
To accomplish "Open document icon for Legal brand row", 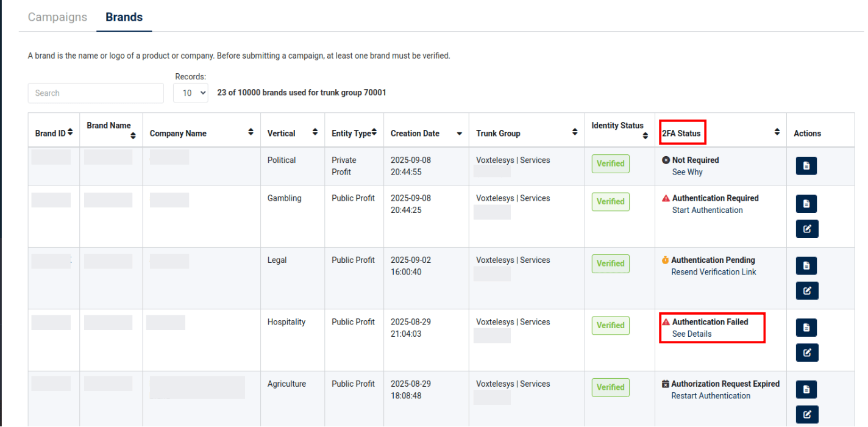I will pyautogui.click(x=806, y=265).
